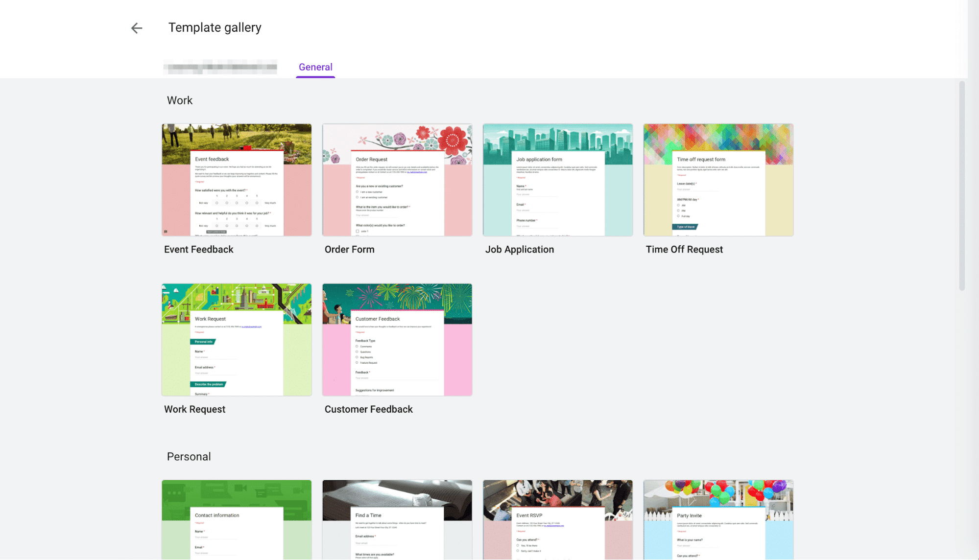Click the Order Form floral template preview
This screenshot has height=560, width=979.
(x=397, y=180)
